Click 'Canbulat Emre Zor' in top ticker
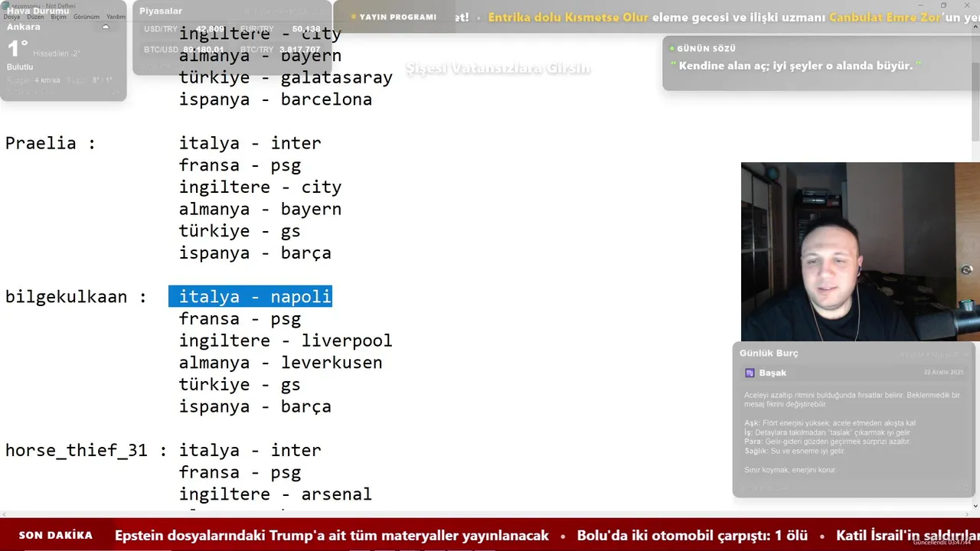The height and width of the screenshot is (551, 980). click(x=885, y=18)
